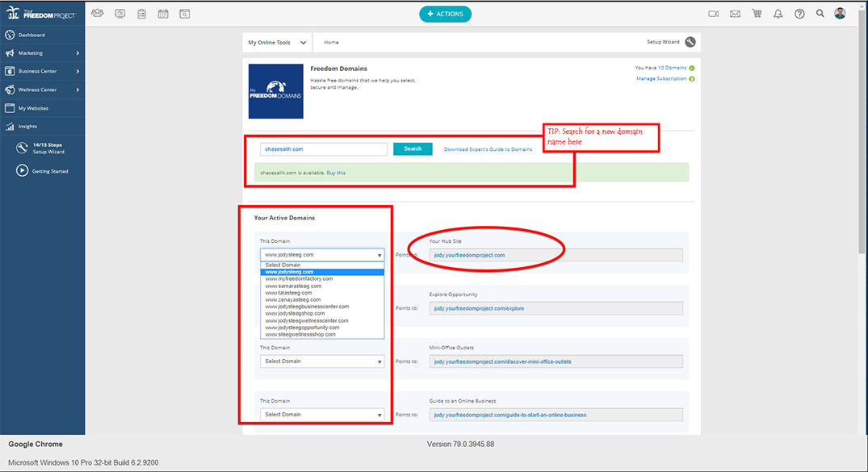Go to My Websites in sidebar
Screen dimensions: 868x472
(x=43, y=108)
